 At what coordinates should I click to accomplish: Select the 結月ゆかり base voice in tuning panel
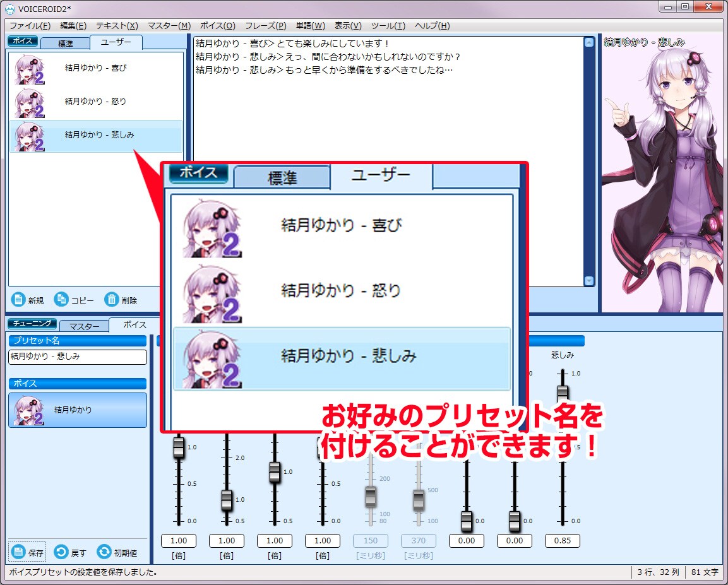(x=78, y=410)
